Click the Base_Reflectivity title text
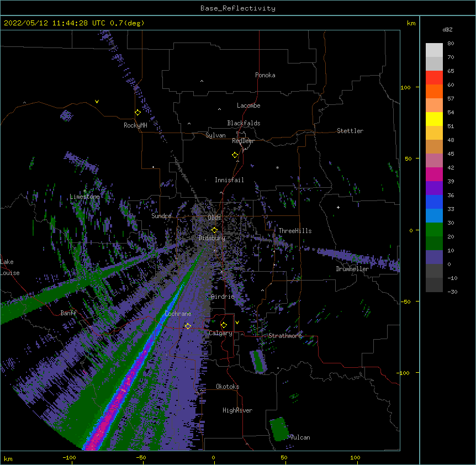476x465 pixels. 238,8
